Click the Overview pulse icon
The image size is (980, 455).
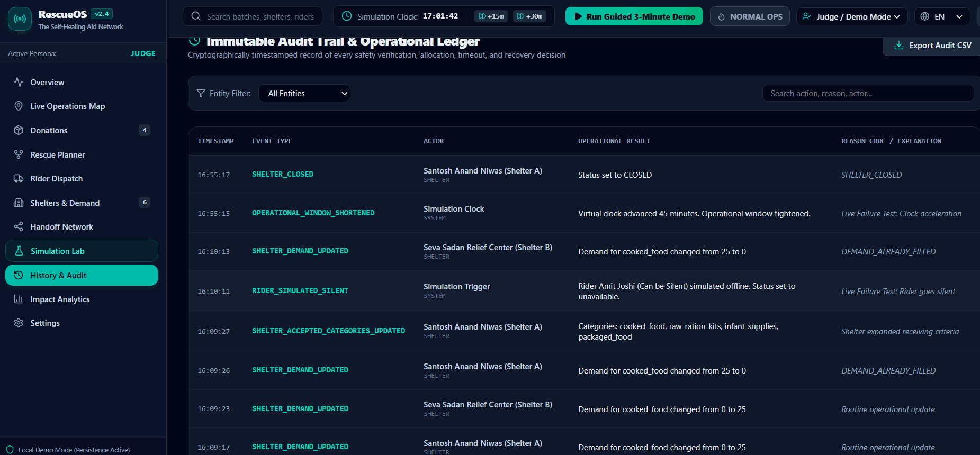(19, 82)
